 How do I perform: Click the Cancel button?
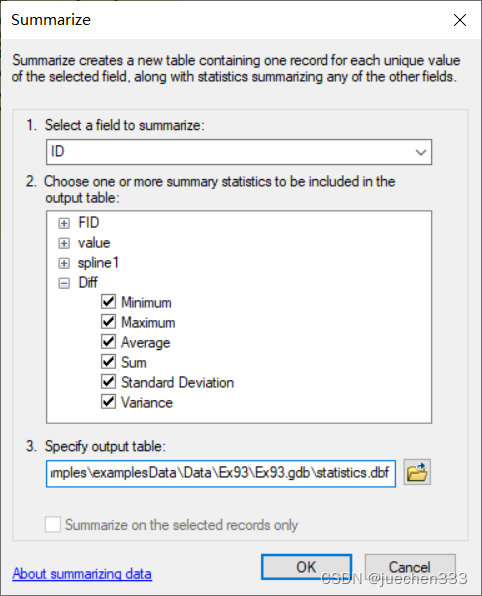click(410, 567)
